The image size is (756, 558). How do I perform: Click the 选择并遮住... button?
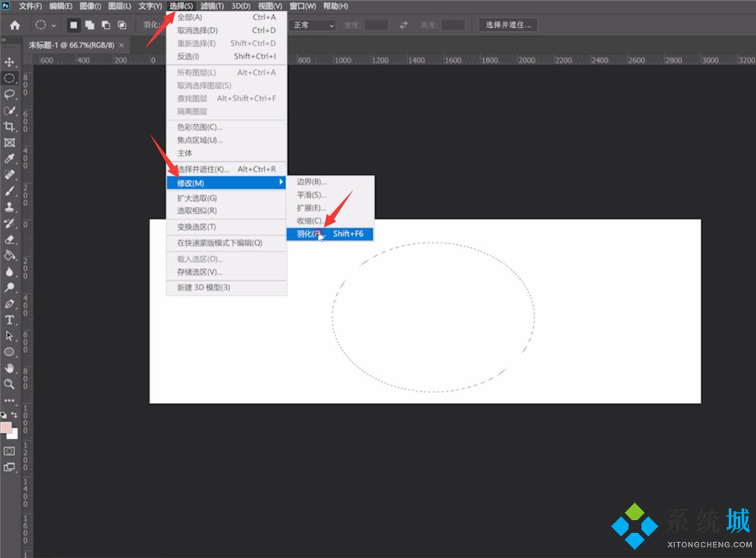(x=508, y=25)
